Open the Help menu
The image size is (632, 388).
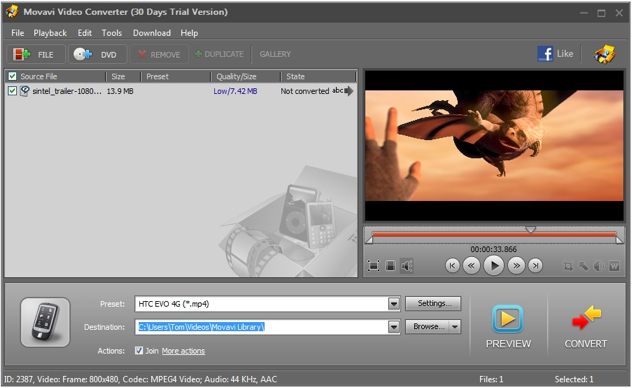(189, 33)
